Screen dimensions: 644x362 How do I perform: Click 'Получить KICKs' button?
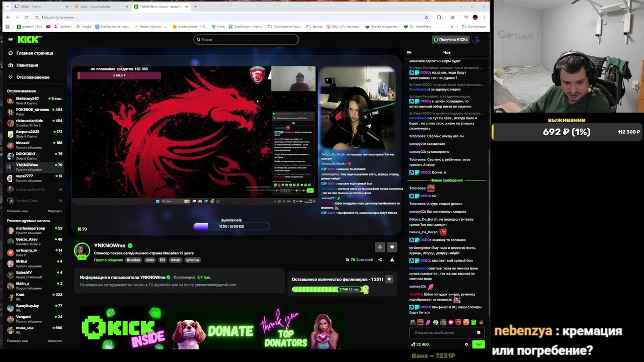[x=451, y=39]
